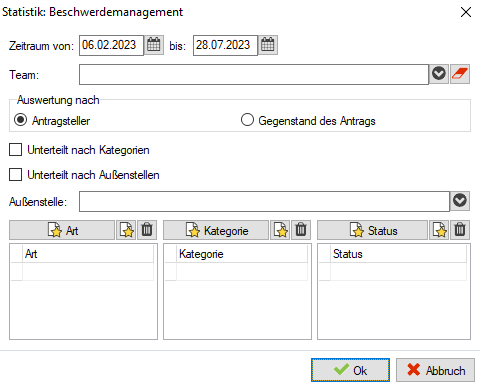Image resolution: width=480 pixels, height=390 pixels.
Task: Close the Statistik dialog window
Action: [466, 12]
